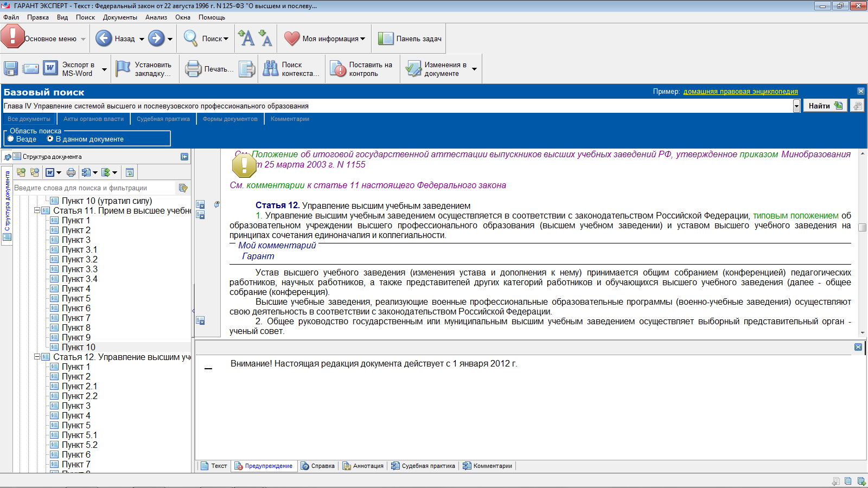This screenshot has width=868, height=488.
Task: Select Пункт 5.2 under Статья 12
Action: pos(80,445)
